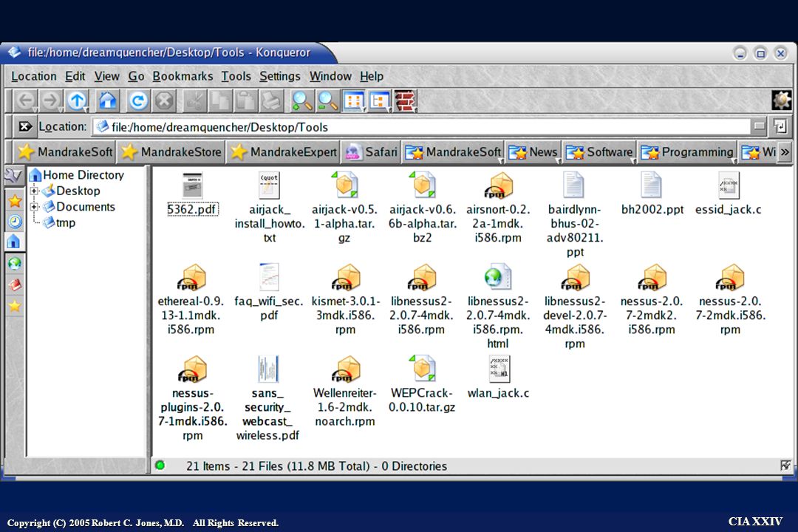
Task: Open the MandrakeSoft bookmark folder
Action: tap(453, 152)
